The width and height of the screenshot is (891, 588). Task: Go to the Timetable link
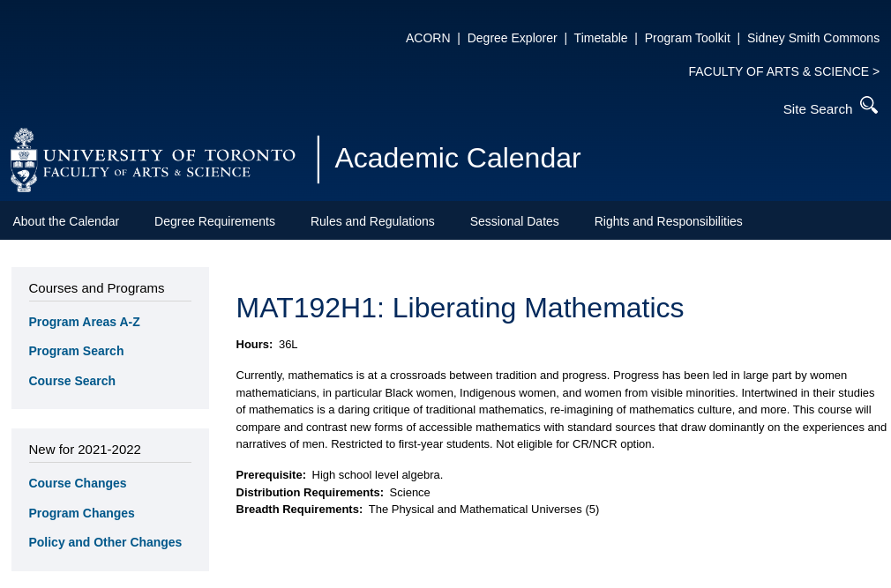600,38
